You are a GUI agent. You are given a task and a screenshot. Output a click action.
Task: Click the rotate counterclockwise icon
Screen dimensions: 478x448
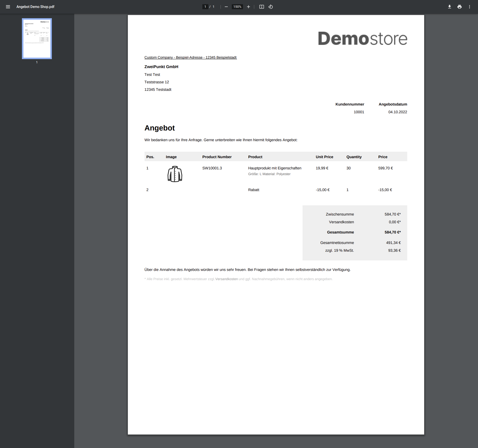pos(271,7)
